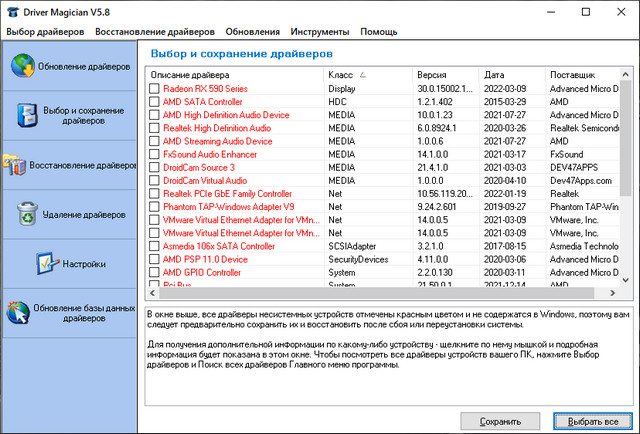The height and width of the screenshot is (434, 640).
Task: Click the recycle bin driver removal icon
Action: pyautogui.click(x=27, y=212)
